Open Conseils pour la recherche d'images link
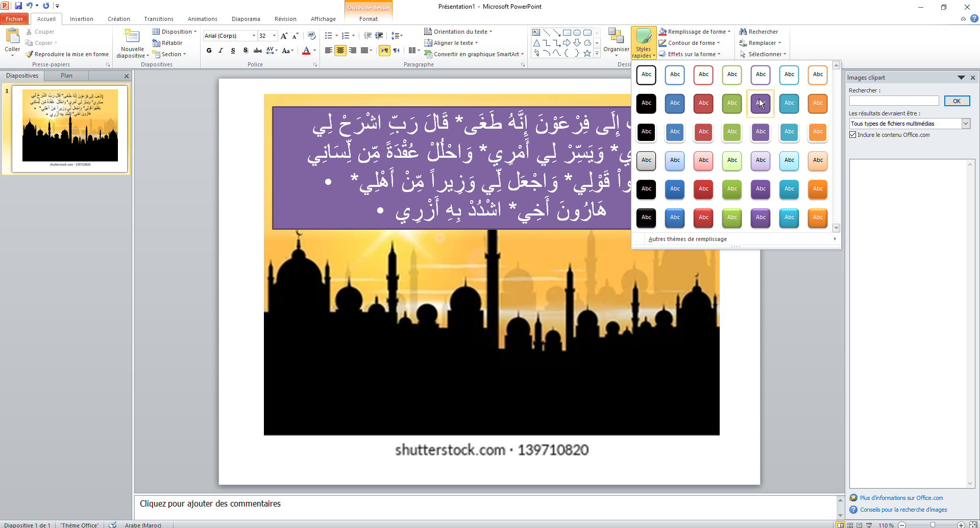 [x=903, y=510]
